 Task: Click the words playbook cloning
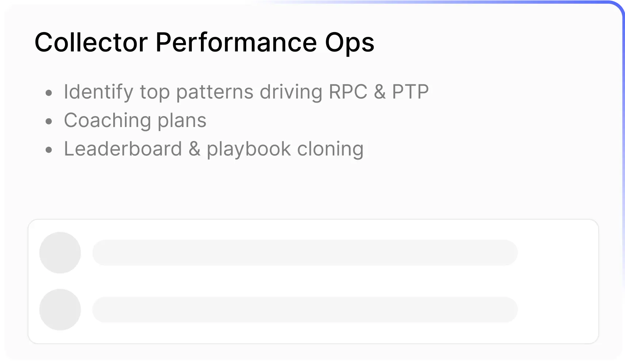coord(285,149)
